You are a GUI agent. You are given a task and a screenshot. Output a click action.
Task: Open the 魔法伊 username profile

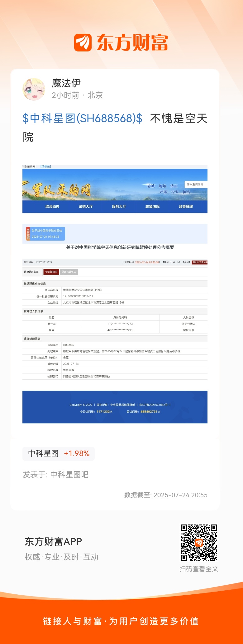[x=66, y=83]
